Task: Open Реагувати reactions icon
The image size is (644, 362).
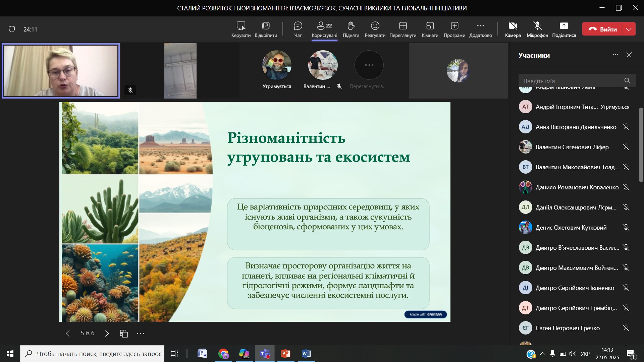Action: click(375, 26)
